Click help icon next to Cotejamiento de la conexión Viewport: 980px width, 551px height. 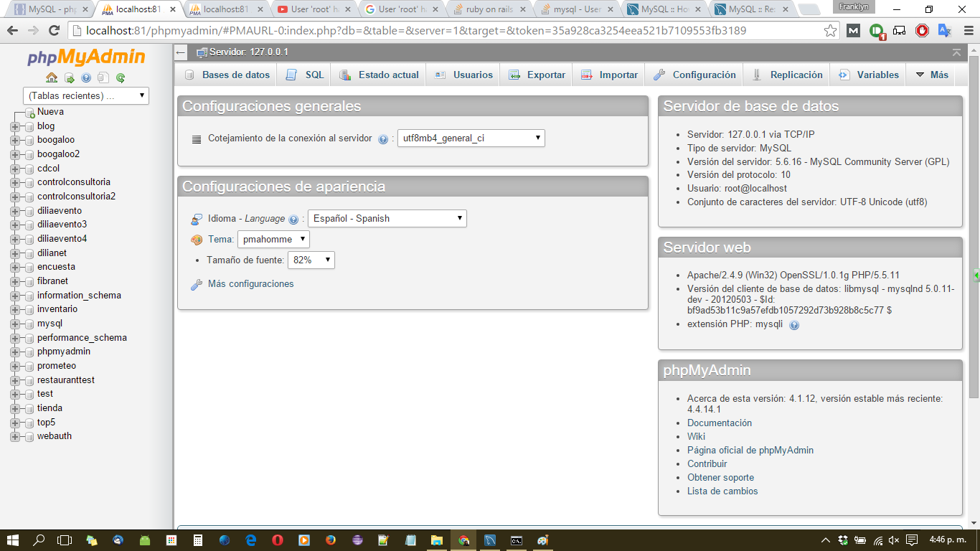point(383,139)
